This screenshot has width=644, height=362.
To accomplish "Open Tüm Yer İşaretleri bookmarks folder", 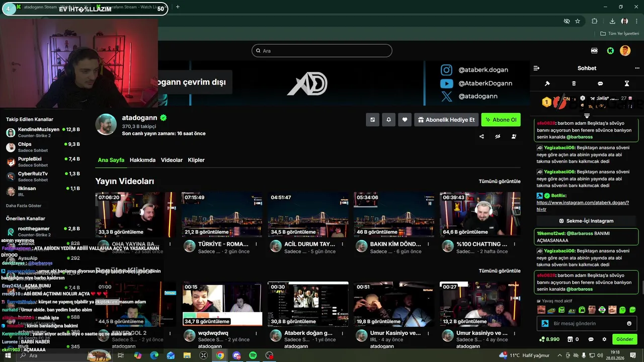I will (619, 34).
